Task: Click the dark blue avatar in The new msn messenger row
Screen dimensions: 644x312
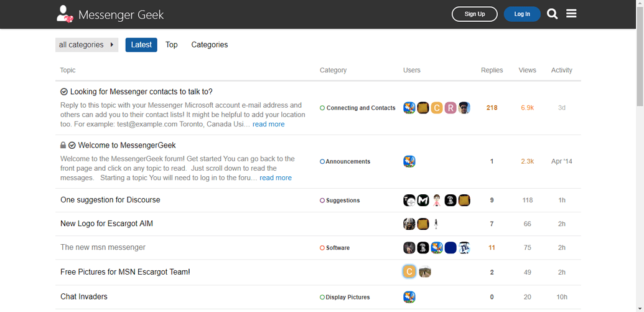Action: (450, 248)
